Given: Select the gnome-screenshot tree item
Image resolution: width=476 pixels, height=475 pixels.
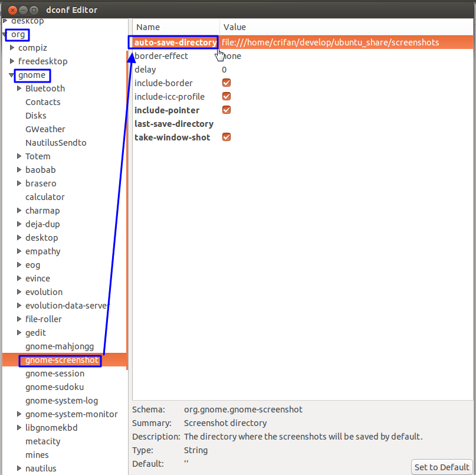Looking at the screenshot, I should [x=62, y=360].
